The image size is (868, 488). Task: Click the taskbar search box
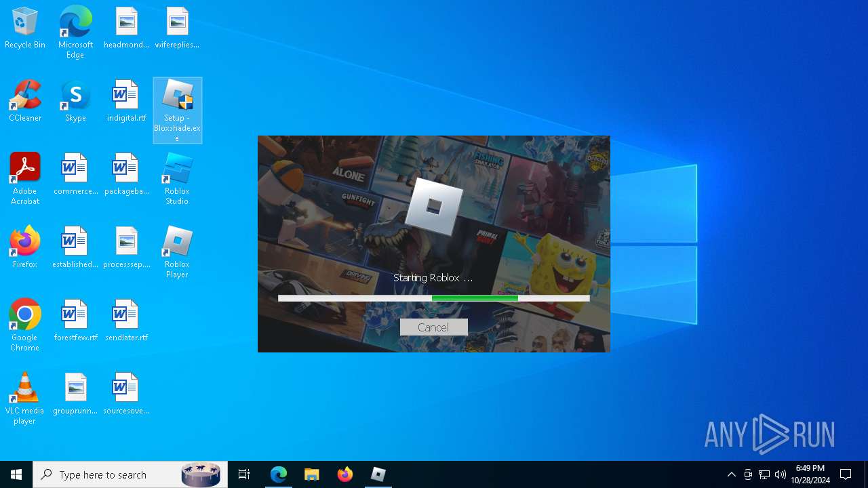130,474
